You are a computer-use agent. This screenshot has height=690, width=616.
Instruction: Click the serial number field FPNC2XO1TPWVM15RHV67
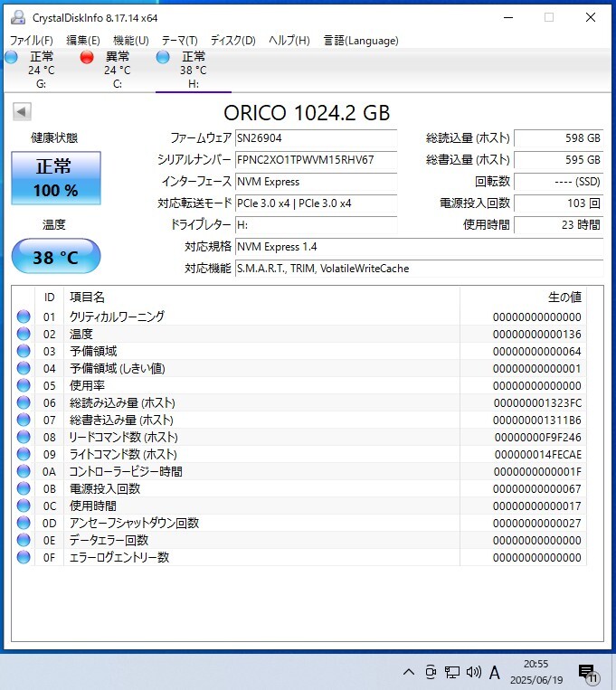tap(316, 160)
